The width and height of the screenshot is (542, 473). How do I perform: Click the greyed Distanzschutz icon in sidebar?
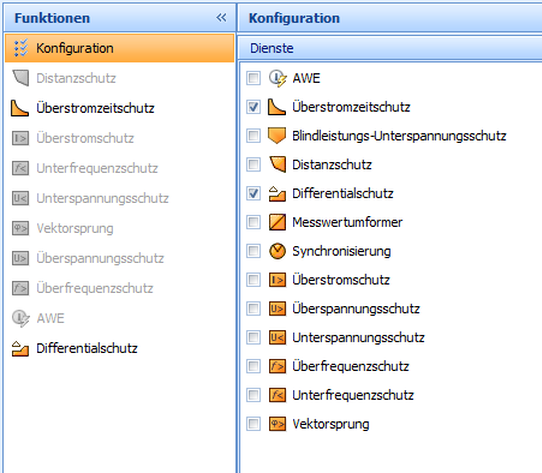[20, 78]
